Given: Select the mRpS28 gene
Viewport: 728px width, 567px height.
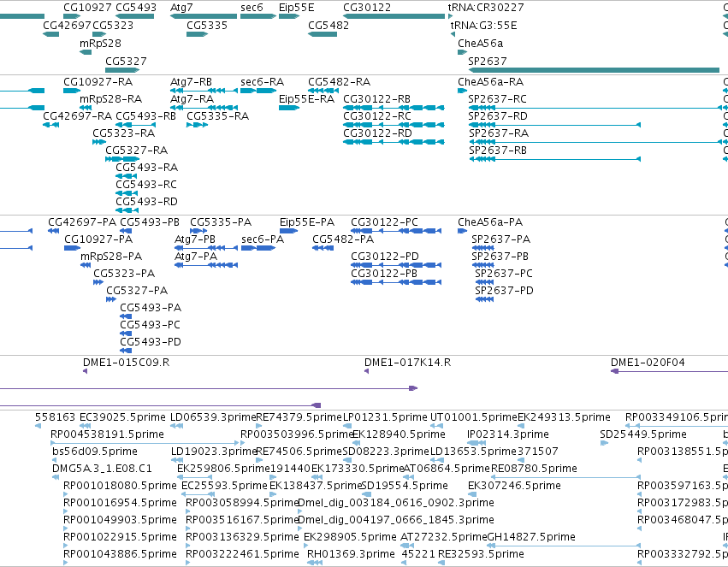Looking at the screenshot, I should coord(86,52).
